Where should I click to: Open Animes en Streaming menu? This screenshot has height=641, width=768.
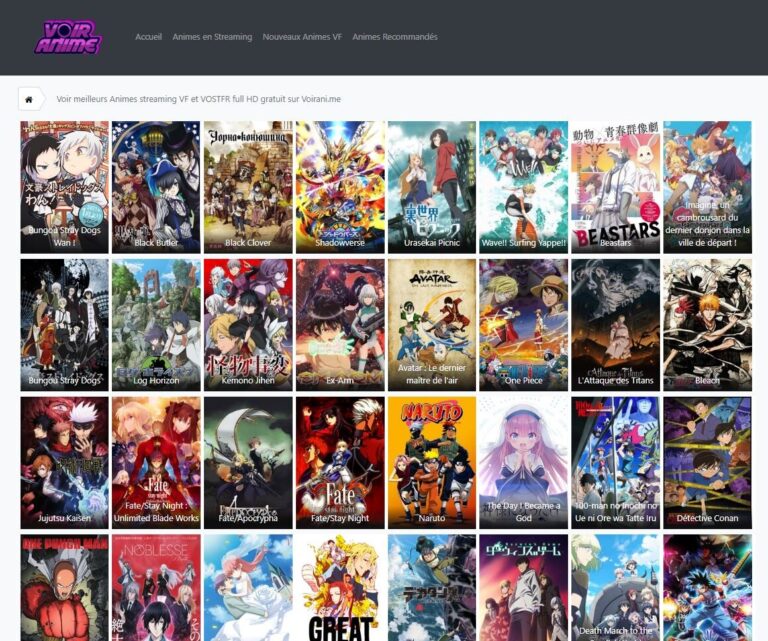212,37
